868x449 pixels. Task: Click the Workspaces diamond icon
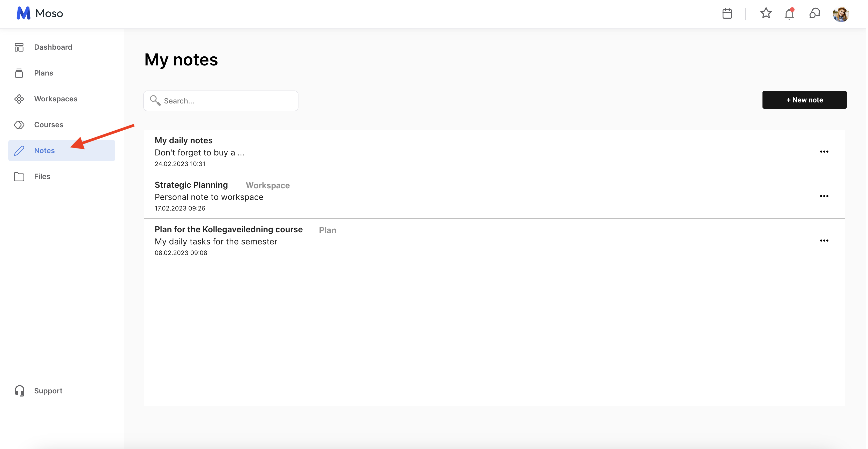click(x=19, y=99)
